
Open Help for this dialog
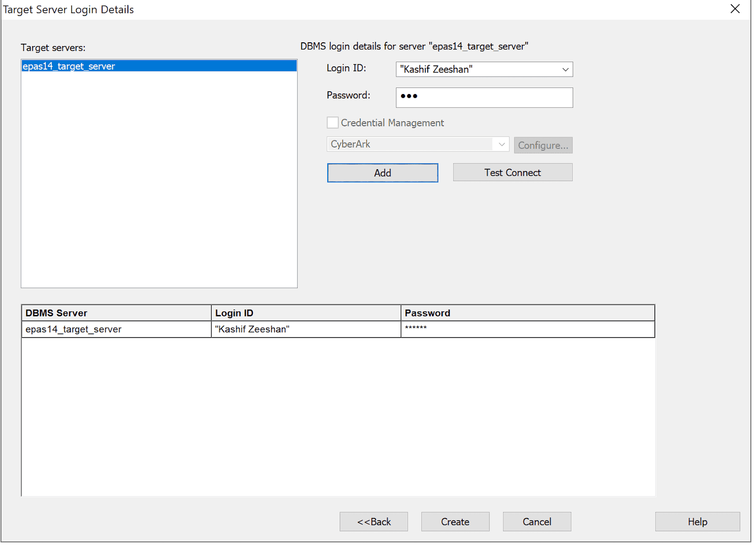pyautogui.click(x=697, y=522)
